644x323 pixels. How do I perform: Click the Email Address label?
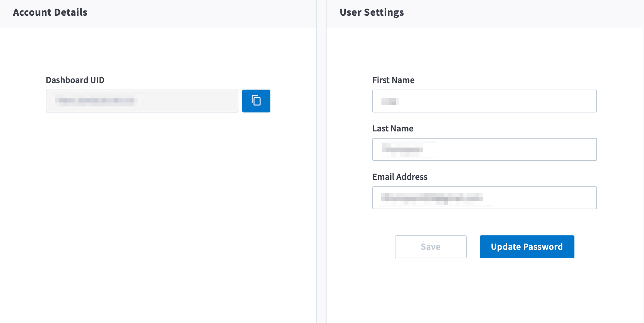point(400,177)
